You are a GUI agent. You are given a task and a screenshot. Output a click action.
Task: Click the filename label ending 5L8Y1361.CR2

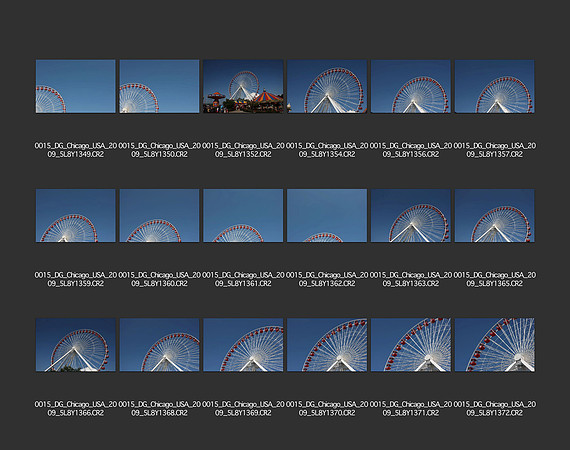(x=243, y=279)
